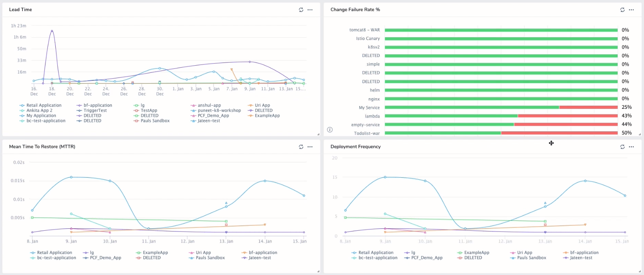This screenshot has width=644, height=275.
Task: Click the tomcat8 - WAR green bar
Action: click(501, 30)
